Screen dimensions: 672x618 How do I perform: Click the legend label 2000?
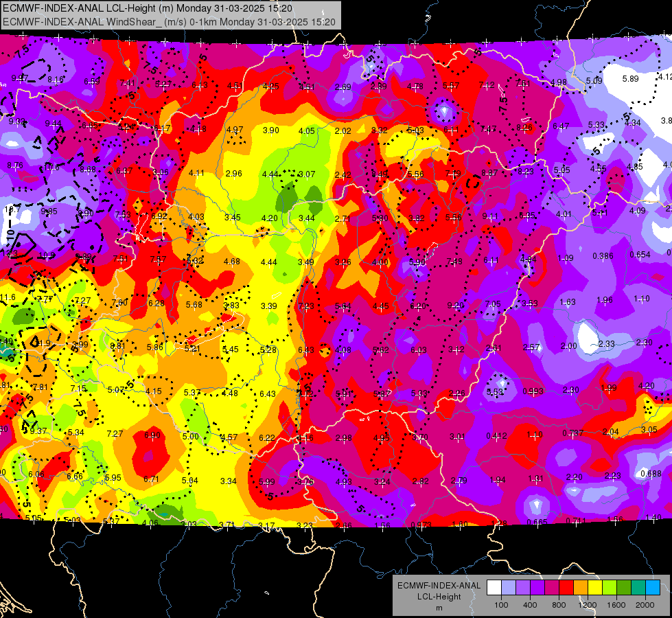645,605
